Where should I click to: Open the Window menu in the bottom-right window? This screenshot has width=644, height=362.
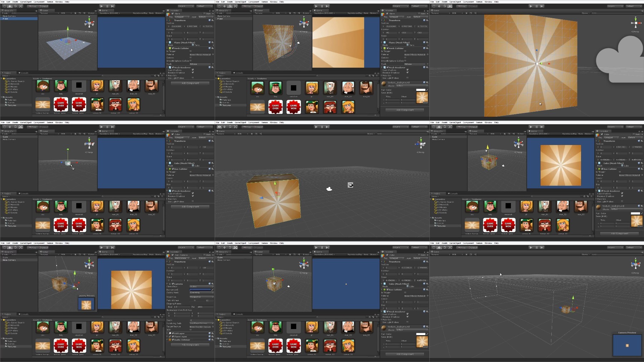pos(488,243)
